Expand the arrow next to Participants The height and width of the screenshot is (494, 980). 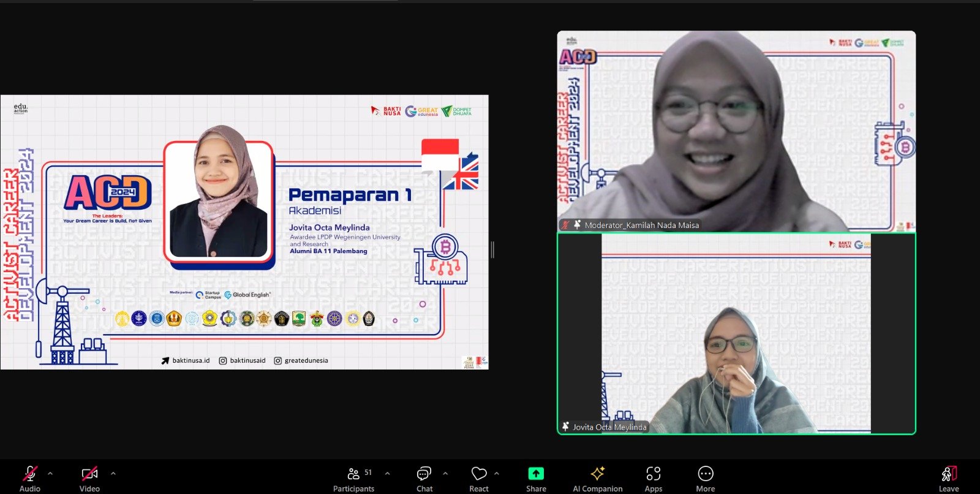point(387,473)
